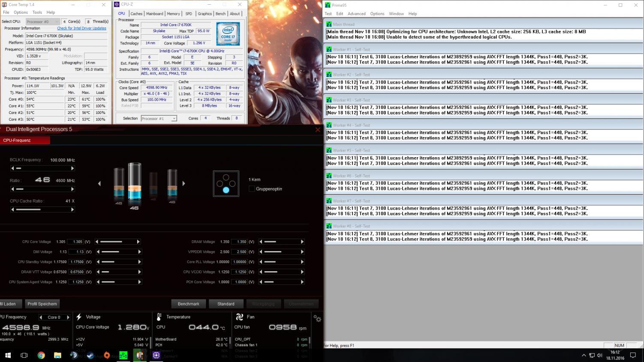This screenshot has height=362, width=644.
Task: Switch to Core Temp via its taskbar icon
Action: (x=140, y=355)
